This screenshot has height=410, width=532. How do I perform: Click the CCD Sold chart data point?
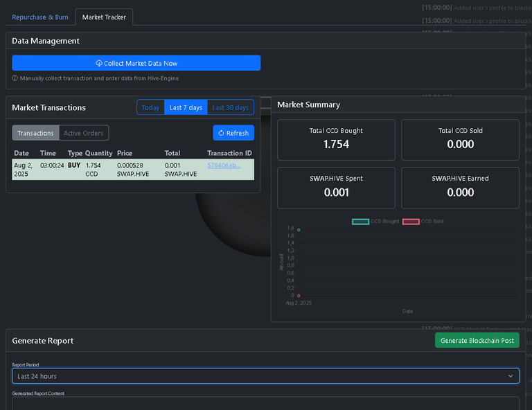(x=299, y=296)
